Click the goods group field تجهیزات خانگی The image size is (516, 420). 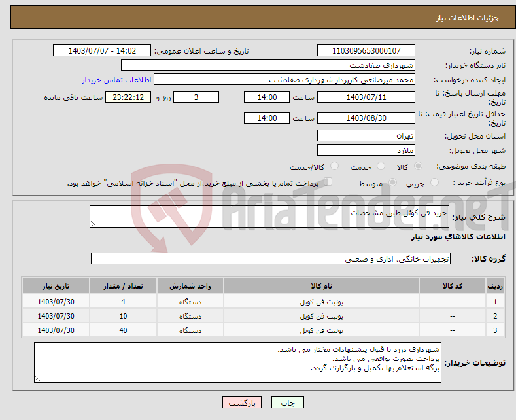point(271,258)
